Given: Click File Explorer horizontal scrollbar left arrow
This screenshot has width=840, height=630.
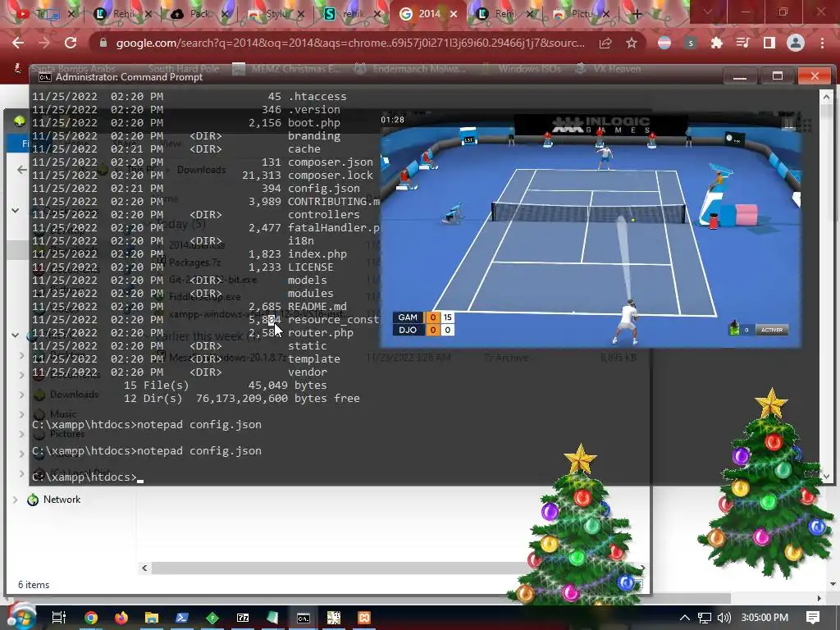Looking at the screenshot, I should [x=144, y=568].
